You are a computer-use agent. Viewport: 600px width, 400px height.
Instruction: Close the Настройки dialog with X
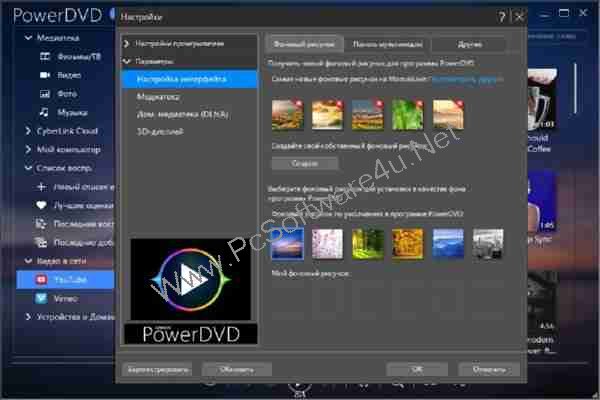tap(519, 16)
